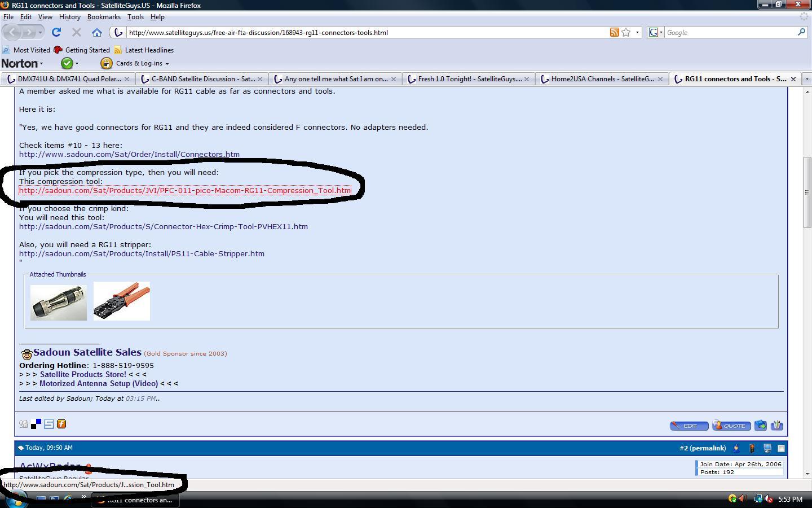Click the page vertical scrollbar thumb
812x508 pixels.
[807, 192]
